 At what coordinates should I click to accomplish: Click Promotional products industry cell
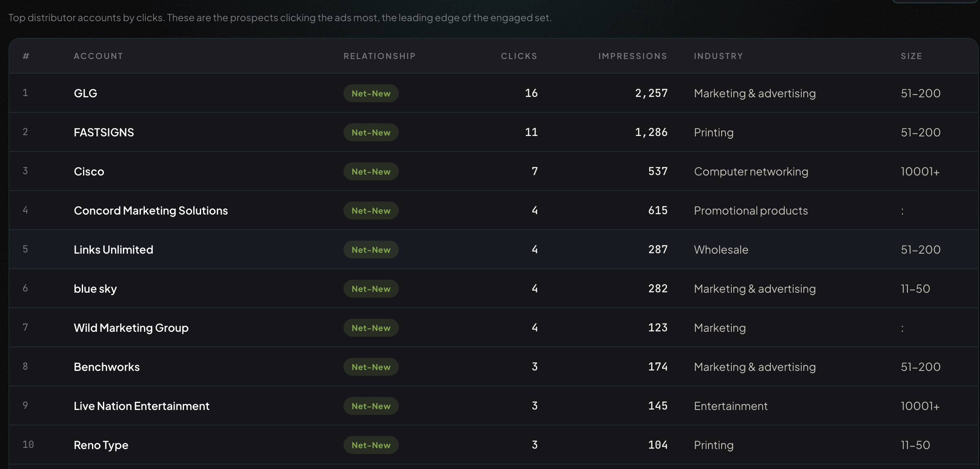751,210
